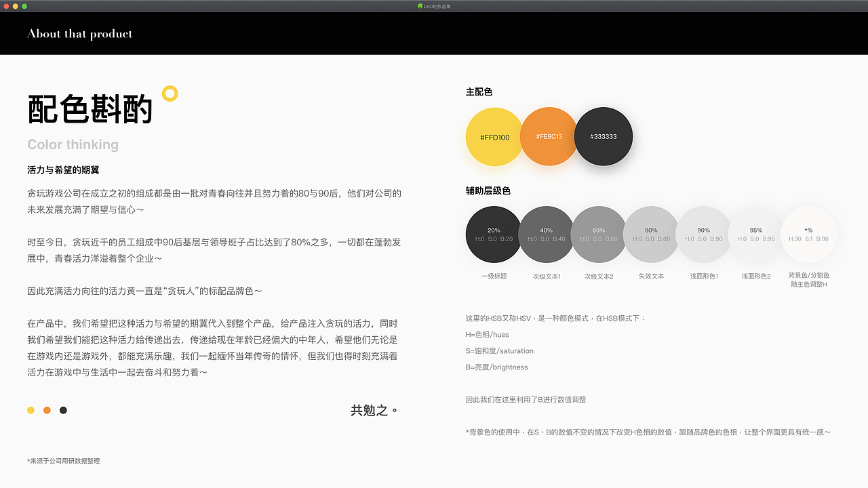This screenshot has height=488, width=868.
Task: Click the 浅面形色2 swatch caption
Action: click(756, 277)
